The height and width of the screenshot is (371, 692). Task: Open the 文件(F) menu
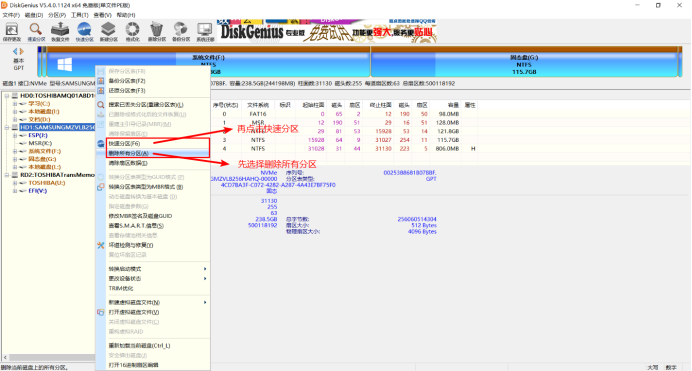tap(11, 15)
